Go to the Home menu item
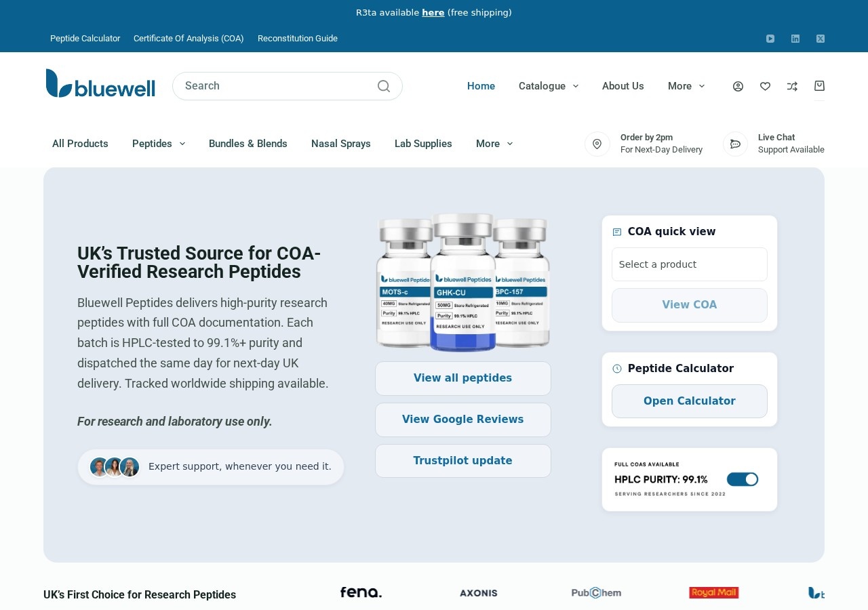The width and height of the screenshot is (868, 610). [x=481, y=86]
